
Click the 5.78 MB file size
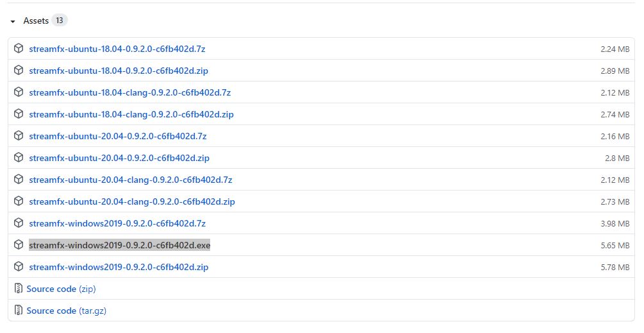pyautogui.click(x=615, y=267)
